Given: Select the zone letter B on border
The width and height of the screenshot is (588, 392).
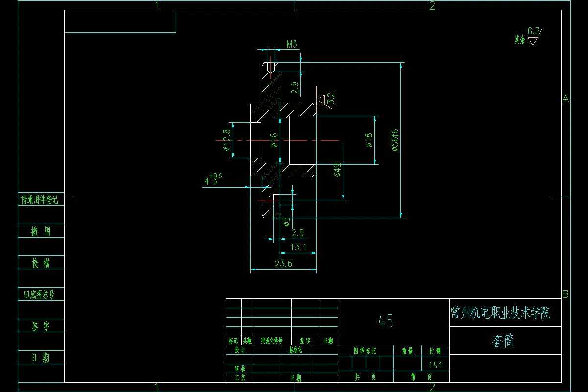Looking at the screenshot, I should [565, 294].
